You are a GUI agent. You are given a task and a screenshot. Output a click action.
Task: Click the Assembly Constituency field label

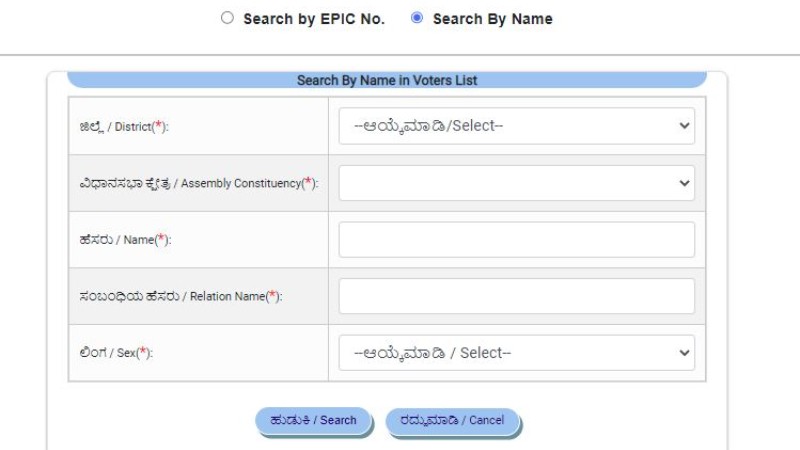pos(198,183)
